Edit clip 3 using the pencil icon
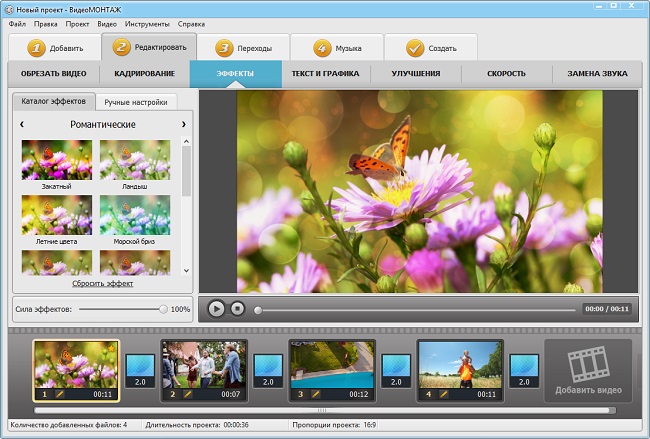This screenshot has width=650, height=439. 316,394
